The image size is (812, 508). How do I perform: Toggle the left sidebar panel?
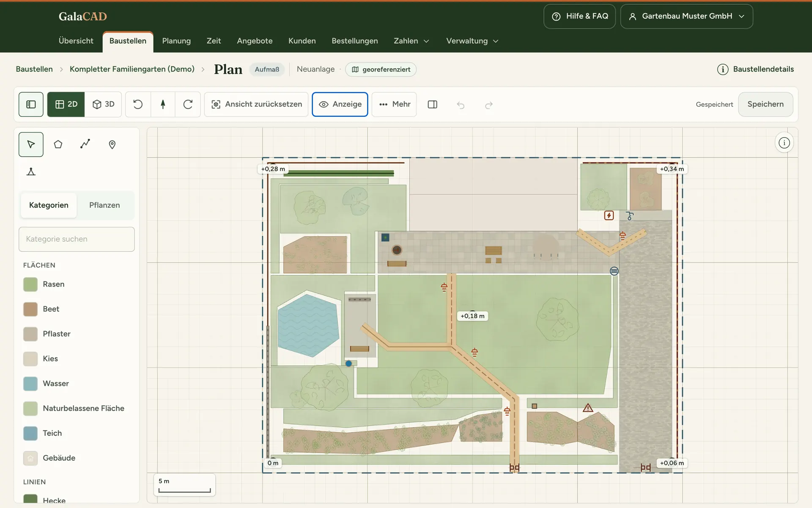pos(31,104)
